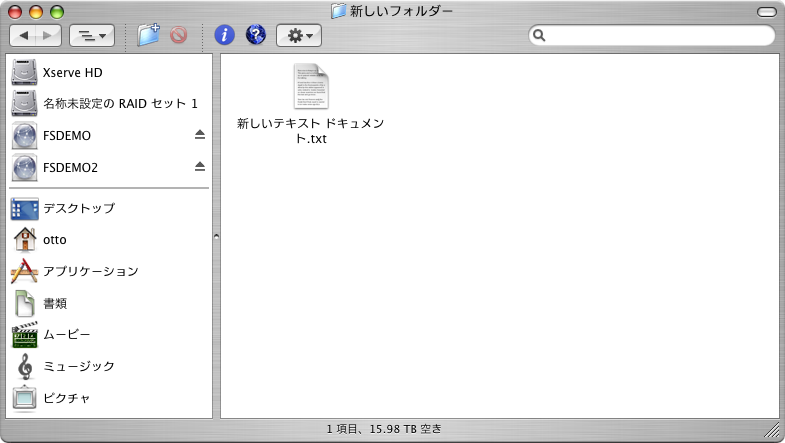785x443 pixels.
Task: Open アプリケーション in the sidebar
Action: click(90, 271)
